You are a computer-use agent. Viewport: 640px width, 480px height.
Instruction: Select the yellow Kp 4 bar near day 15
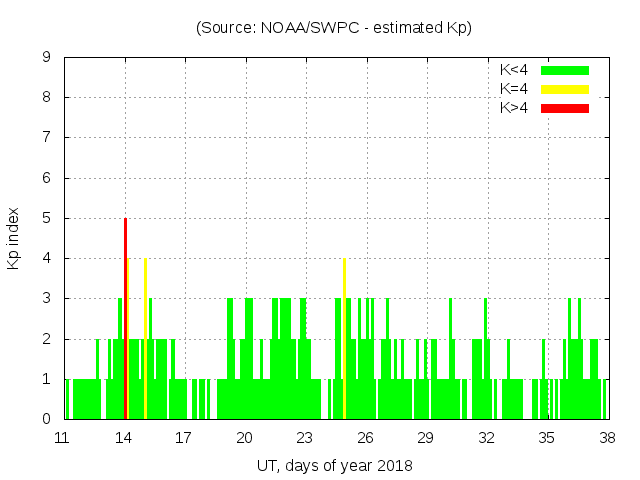(145, 340)
